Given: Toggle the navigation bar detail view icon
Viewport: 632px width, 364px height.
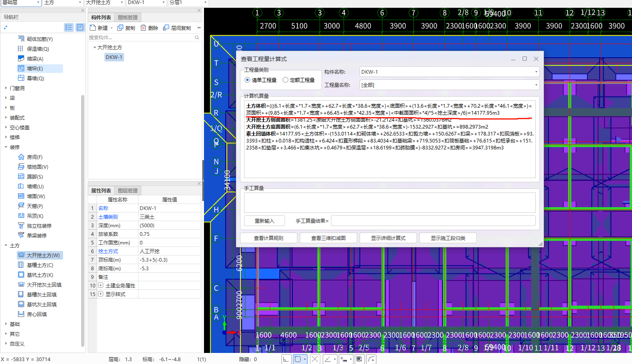Looking at the screenshot, I should pyautogui.click(x=80, y=27).
